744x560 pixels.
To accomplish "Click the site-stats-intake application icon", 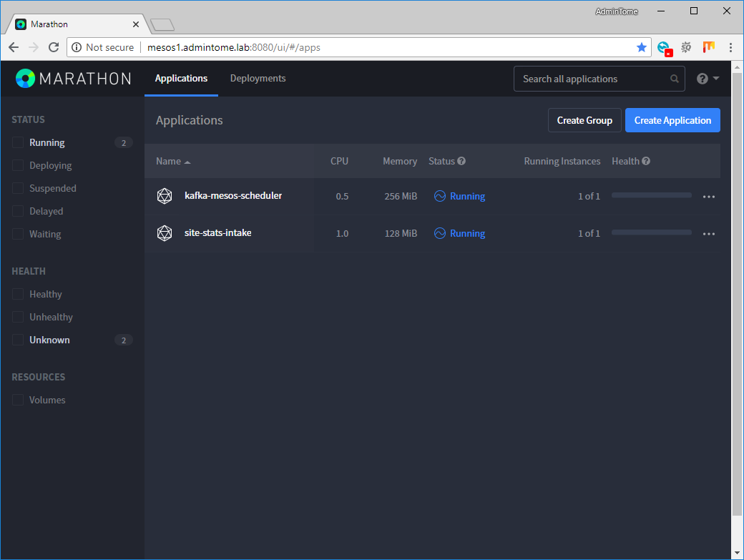I will [165, 232].
